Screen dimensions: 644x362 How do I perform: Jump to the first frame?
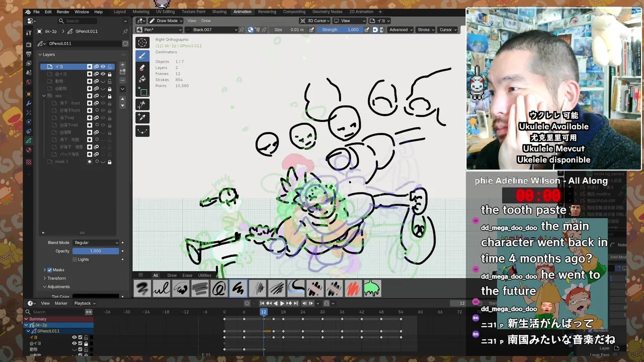[262, 303]
